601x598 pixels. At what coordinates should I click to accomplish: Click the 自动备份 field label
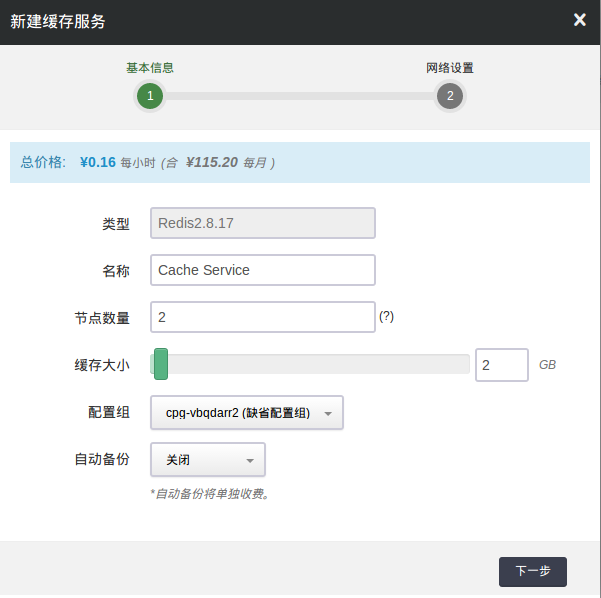(102, 460)
